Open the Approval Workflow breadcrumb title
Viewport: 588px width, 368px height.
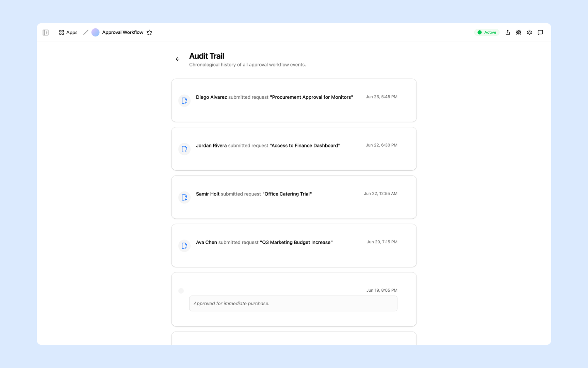click(122, 32)
